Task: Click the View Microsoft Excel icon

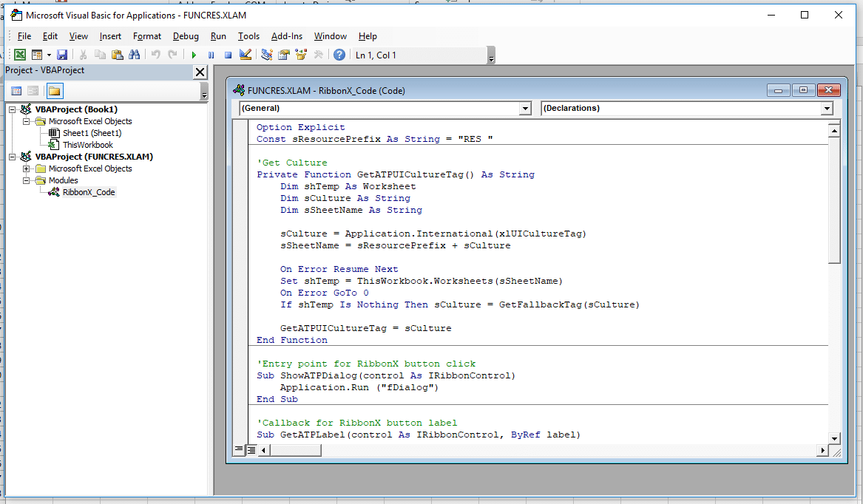Action: pos(20,54)
